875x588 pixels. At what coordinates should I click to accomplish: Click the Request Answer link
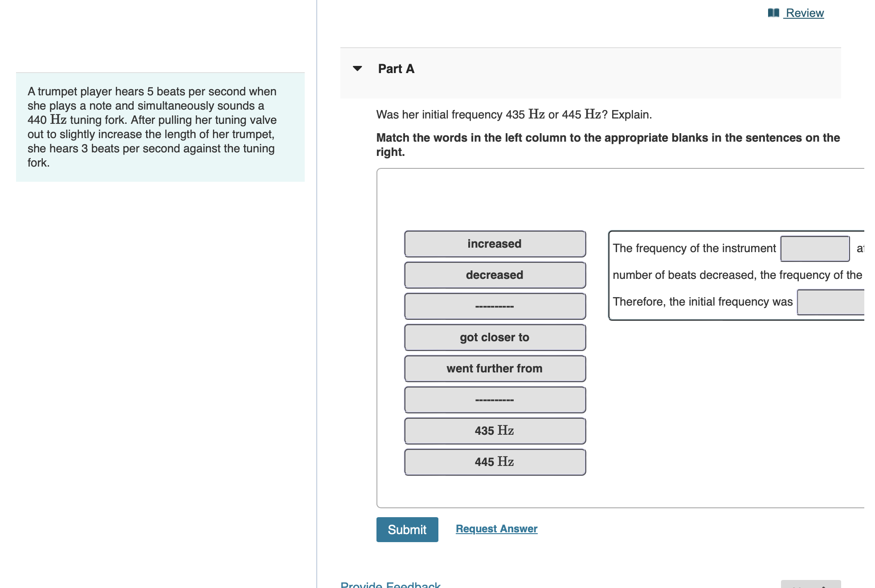point(496,529)
